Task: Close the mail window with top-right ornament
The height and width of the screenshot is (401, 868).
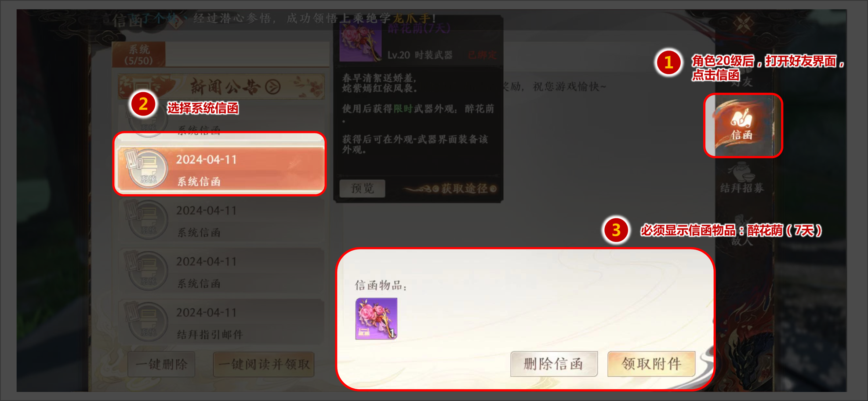Action: pos(744,23)
